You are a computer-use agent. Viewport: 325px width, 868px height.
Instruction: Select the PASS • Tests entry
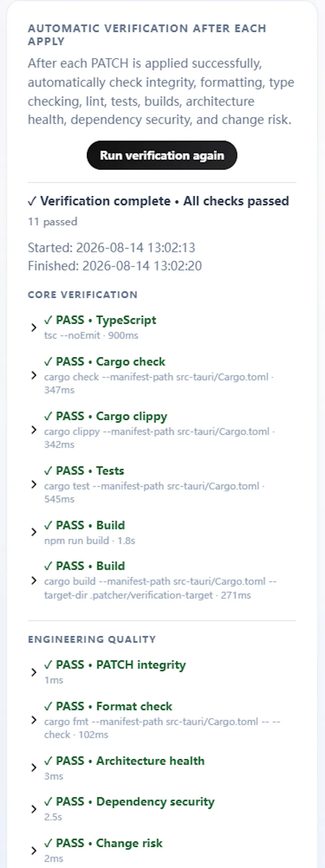point(162,484)
